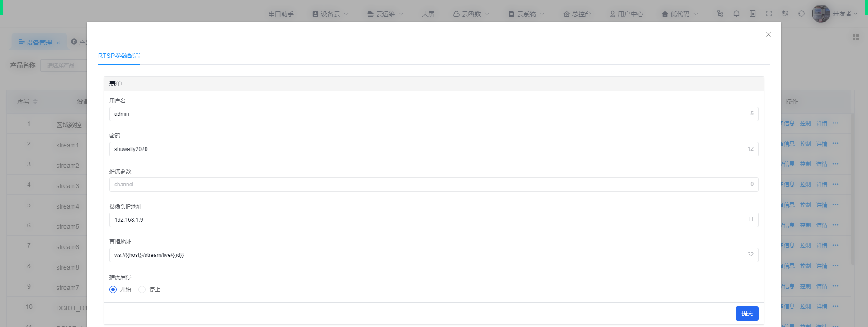Screen dimensions: 868x327
Task: Open the topology tree icon in header
Action: tap(720, 14)
